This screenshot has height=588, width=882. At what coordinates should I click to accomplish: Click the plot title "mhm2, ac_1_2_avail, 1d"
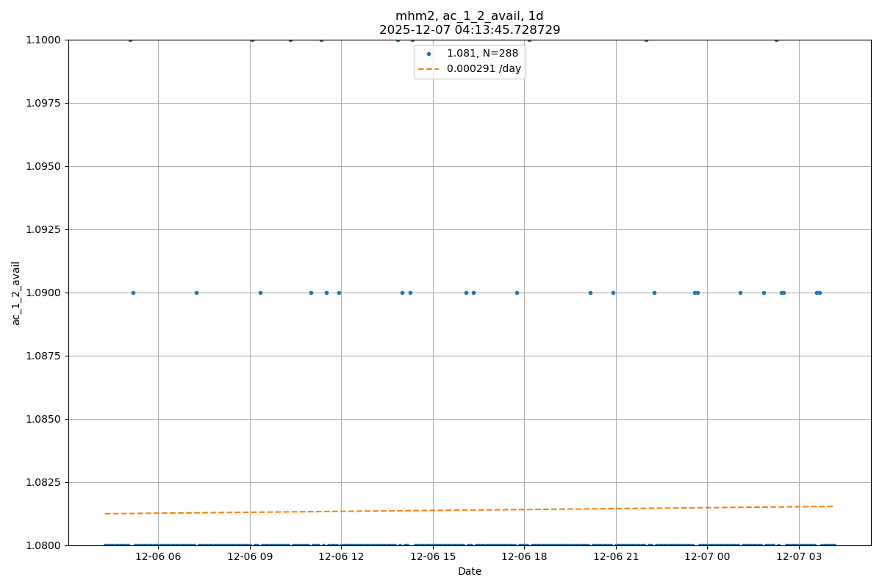469,16
